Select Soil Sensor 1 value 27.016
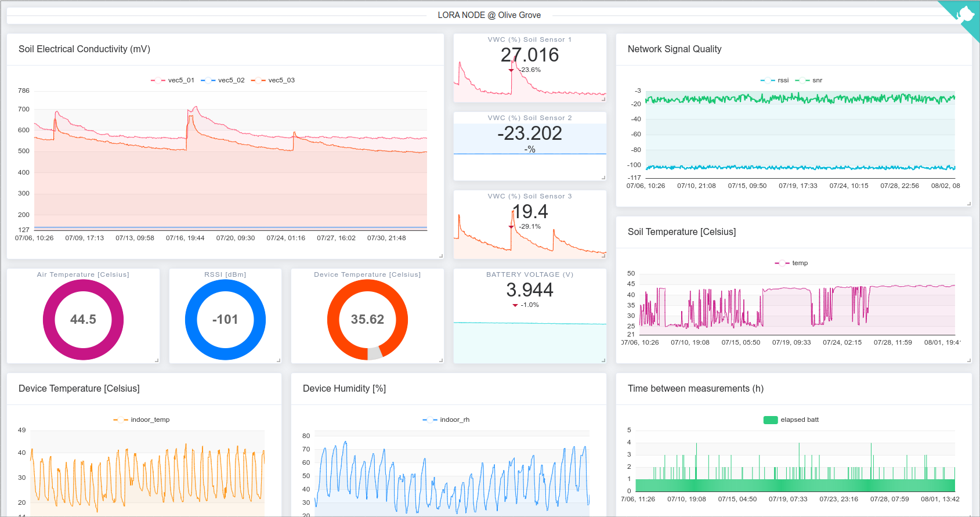Screen dimensions: 980x517 pos(530,55)
